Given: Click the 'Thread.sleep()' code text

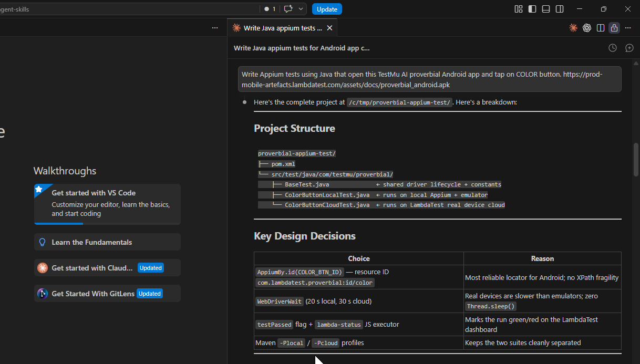Looking at the screenshot, I should tap(491, 306).
